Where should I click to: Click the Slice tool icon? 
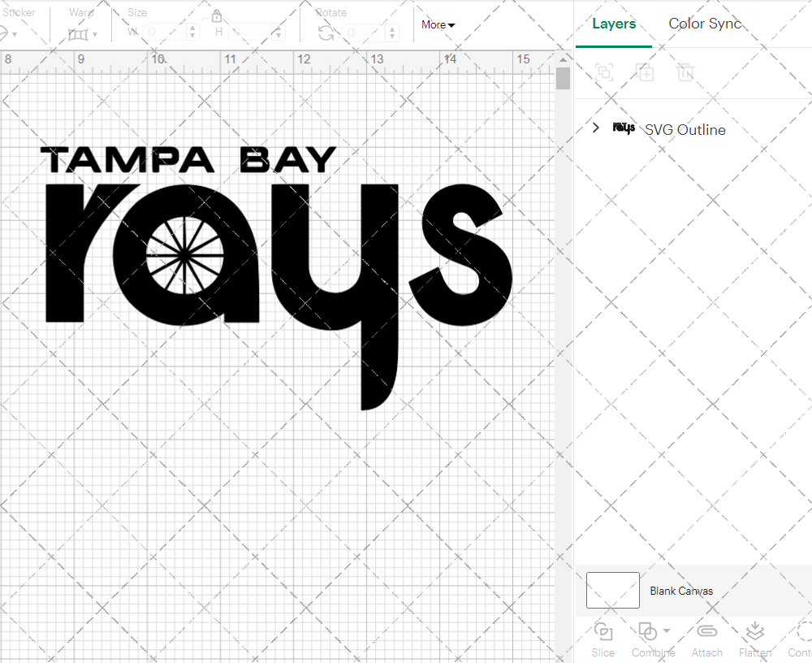[x=603, y=632]
